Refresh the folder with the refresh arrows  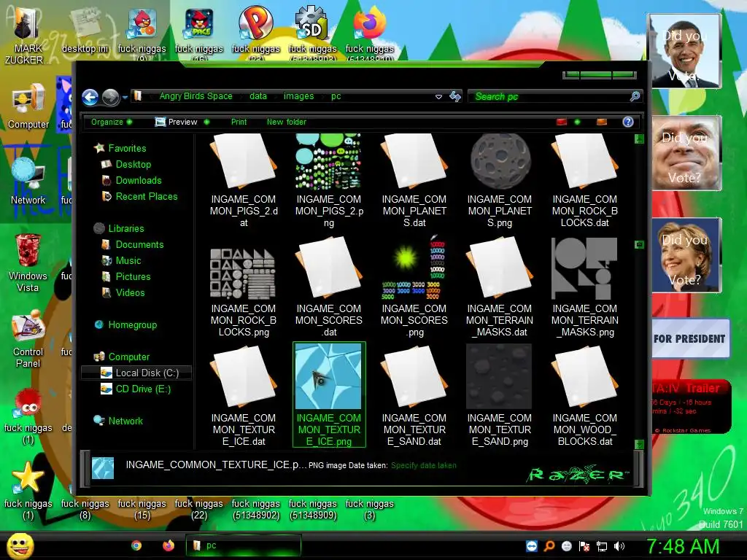click(455, 97)
